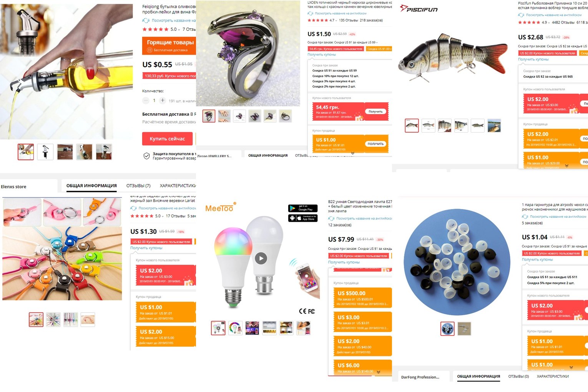
Task: Click the buyer protection shield icon
Action: coord(146,156)
